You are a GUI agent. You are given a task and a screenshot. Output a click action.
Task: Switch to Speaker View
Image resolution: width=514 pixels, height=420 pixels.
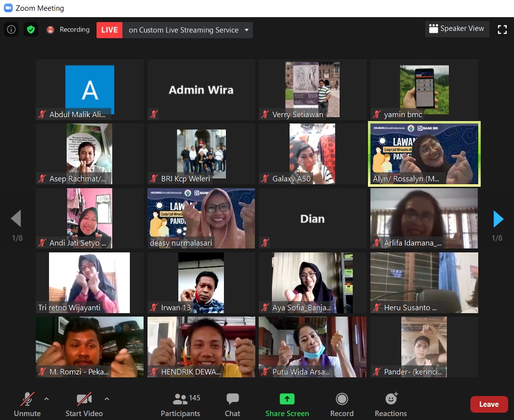(457, 29)
